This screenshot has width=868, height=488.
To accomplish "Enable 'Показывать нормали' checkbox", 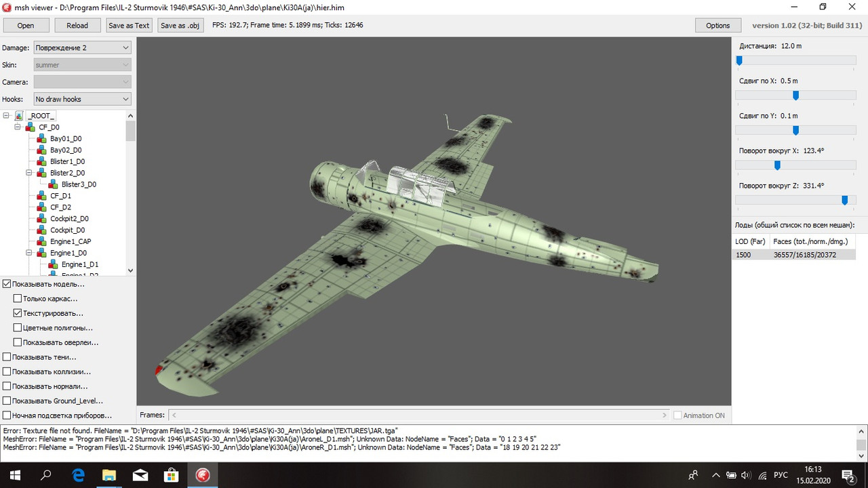I will click(x=7, y=386).
